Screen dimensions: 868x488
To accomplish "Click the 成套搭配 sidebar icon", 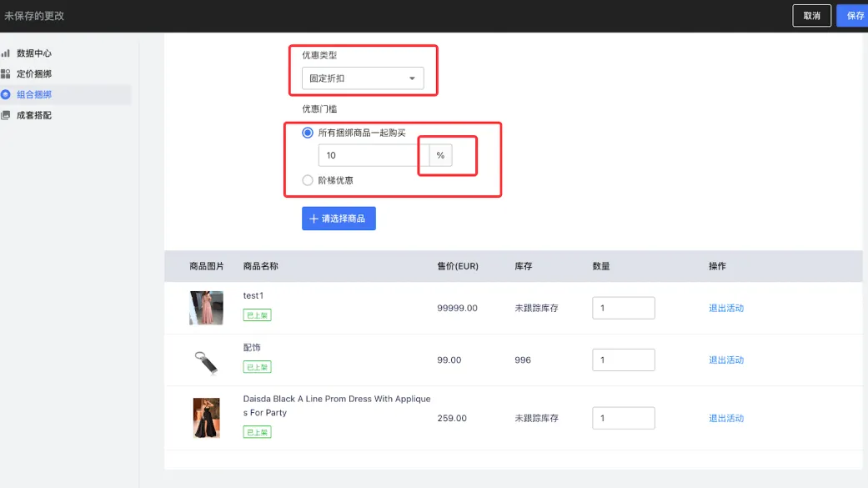I will click(6, 115).
